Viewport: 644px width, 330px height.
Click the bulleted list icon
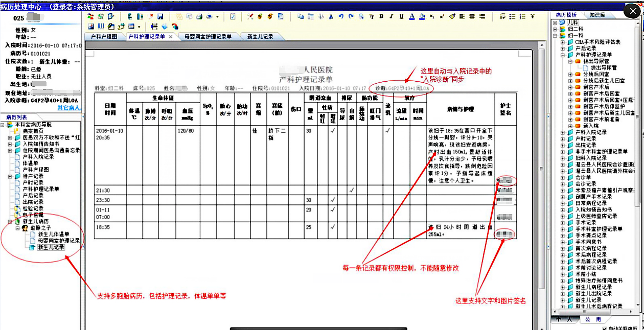tap(512, 16)
